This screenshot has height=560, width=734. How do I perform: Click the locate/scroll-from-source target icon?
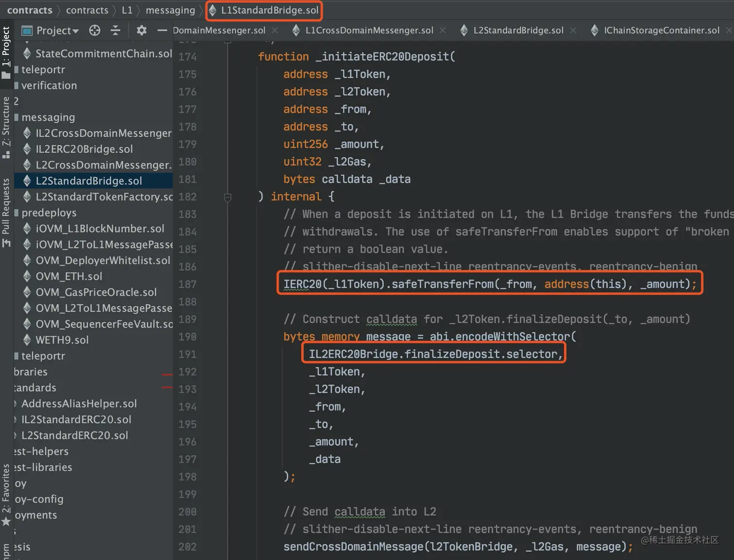95,31
